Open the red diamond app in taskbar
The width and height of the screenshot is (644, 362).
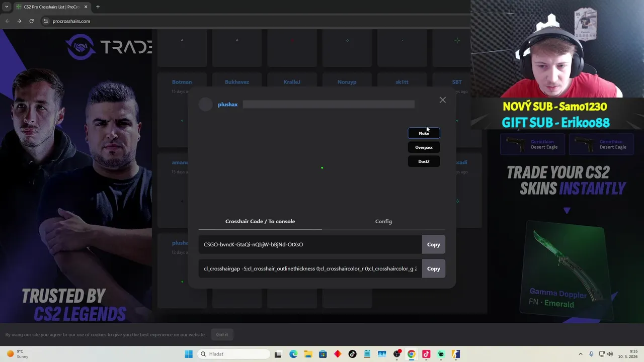(x=338, y=354)
